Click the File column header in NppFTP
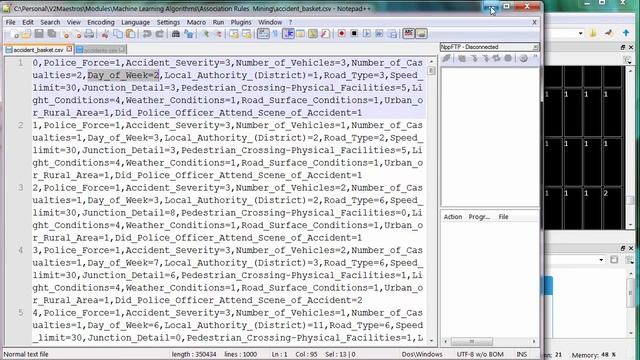Screen dimensions: 640x360 503,217
